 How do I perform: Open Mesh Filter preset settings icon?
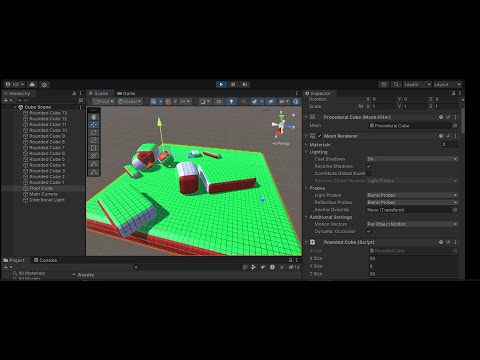(448, 117)
